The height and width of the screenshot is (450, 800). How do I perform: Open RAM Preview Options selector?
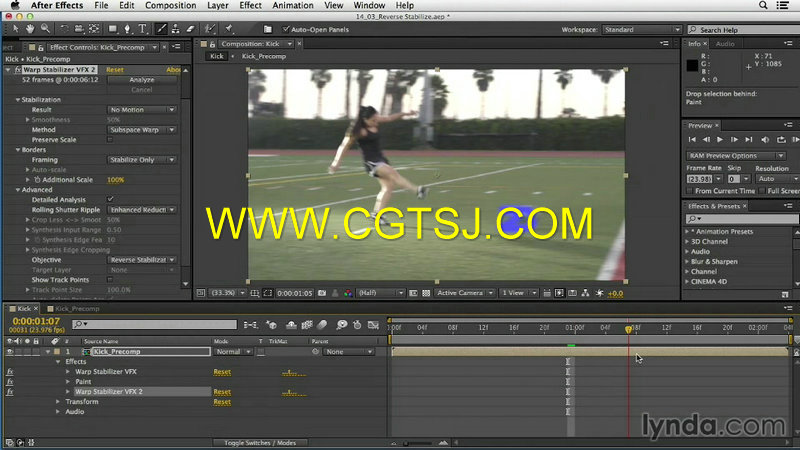pyautogui.click(x=735, y=156)
